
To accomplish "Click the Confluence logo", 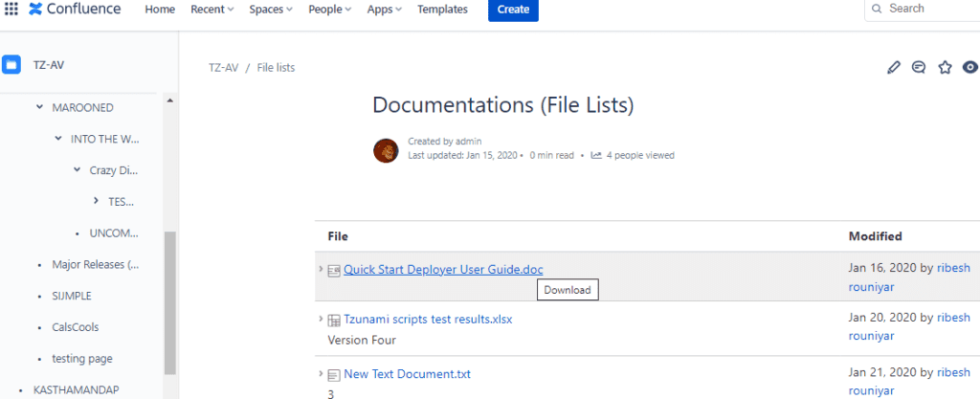I will click(x=75, y=10).
